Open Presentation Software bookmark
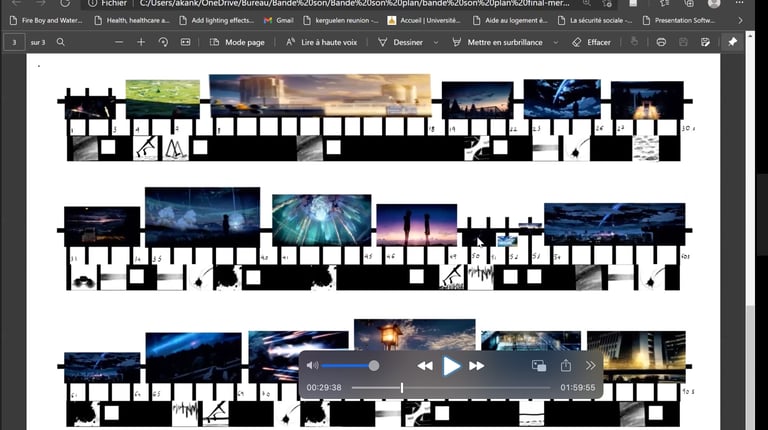The height and width of the screenshot is (430, 768). 679,21
